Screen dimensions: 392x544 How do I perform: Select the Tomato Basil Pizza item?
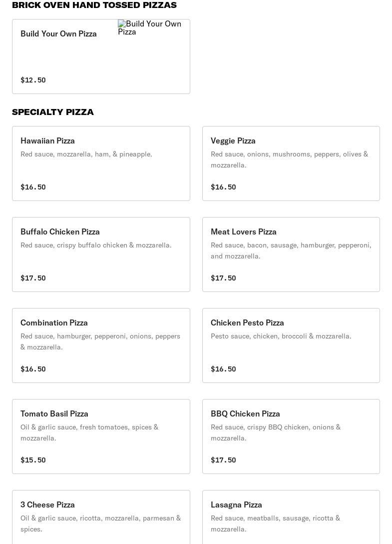click(101, 436)
